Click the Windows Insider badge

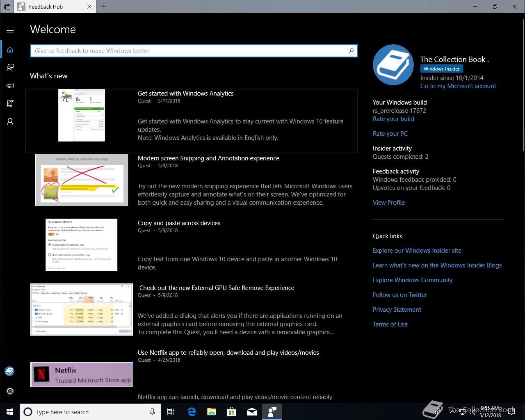click(x=442, y=69)
